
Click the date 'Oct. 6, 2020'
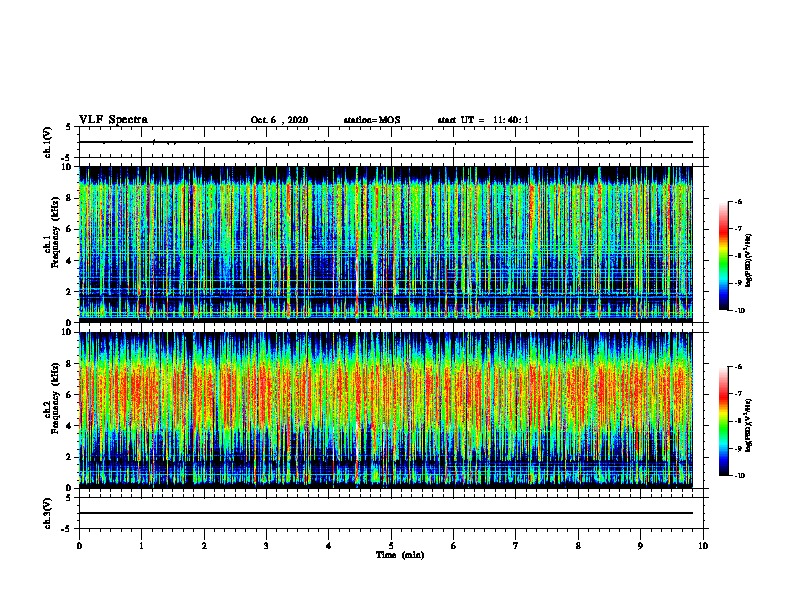(x=279, y=120)
